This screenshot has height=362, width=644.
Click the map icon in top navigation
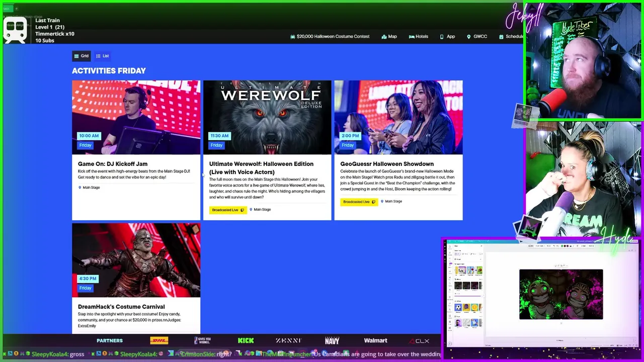click(x=384, y=37)
